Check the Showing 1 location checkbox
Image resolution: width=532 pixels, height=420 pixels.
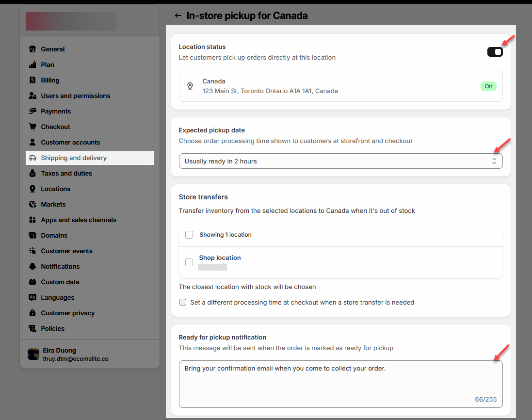[189, 235]
